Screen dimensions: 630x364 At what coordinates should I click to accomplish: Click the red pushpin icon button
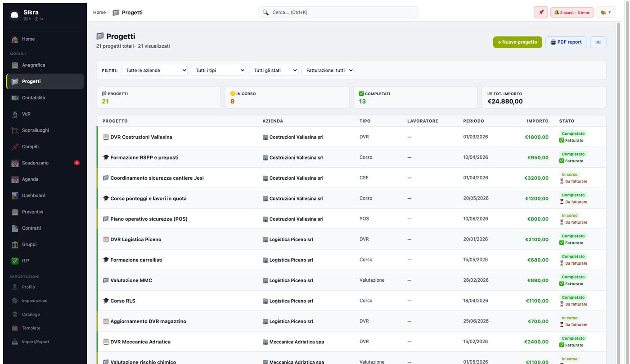(541, 13)
